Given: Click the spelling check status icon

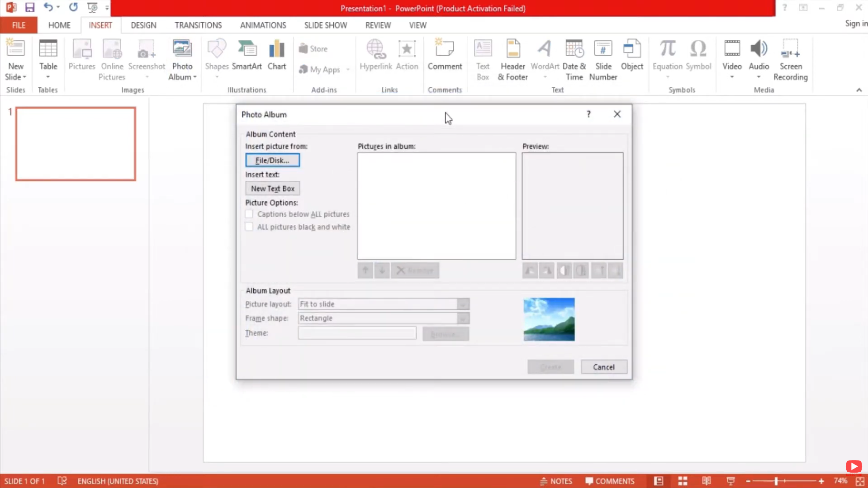Looking at the screenshot, I should click(62, 481).
